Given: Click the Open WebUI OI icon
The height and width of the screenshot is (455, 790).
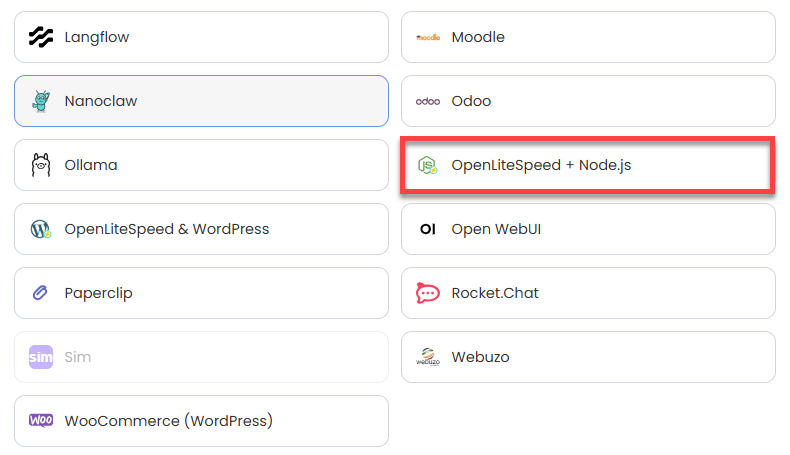Looking at the screenshot, I should [428, 229].
